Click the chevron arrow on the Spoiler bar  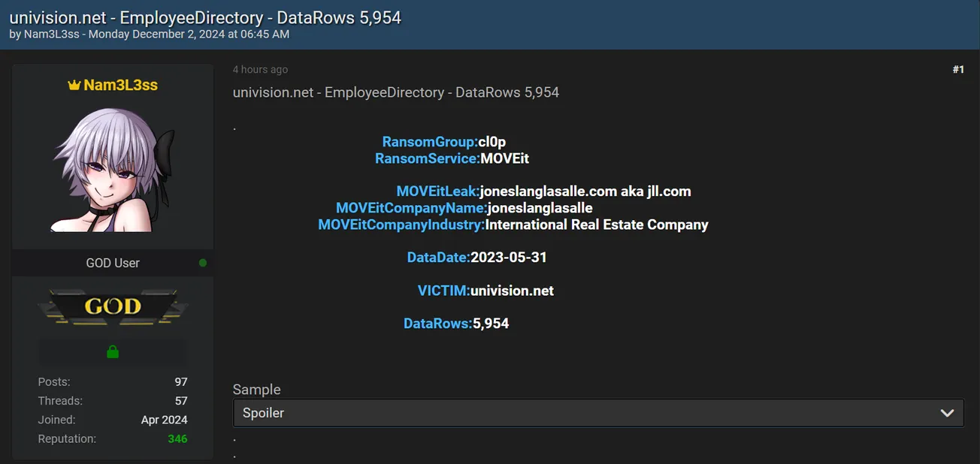[x=948, y=412]
